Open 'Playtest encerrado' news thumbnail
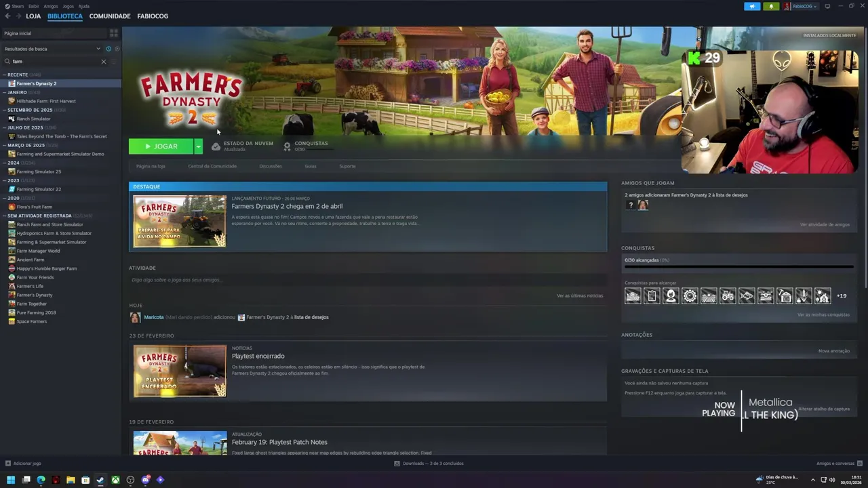Viewport: 868px width, 488px height. [x=180, y=371]
